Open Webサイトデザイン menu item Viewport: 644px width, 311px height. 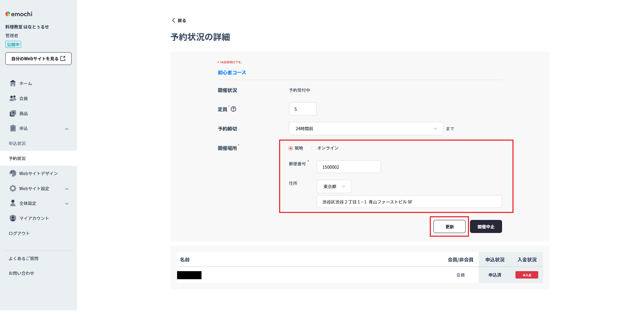38,173
